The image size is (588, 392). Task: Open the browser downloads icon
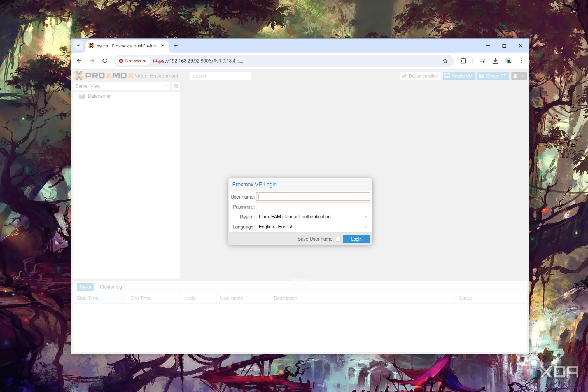[495, 61]
